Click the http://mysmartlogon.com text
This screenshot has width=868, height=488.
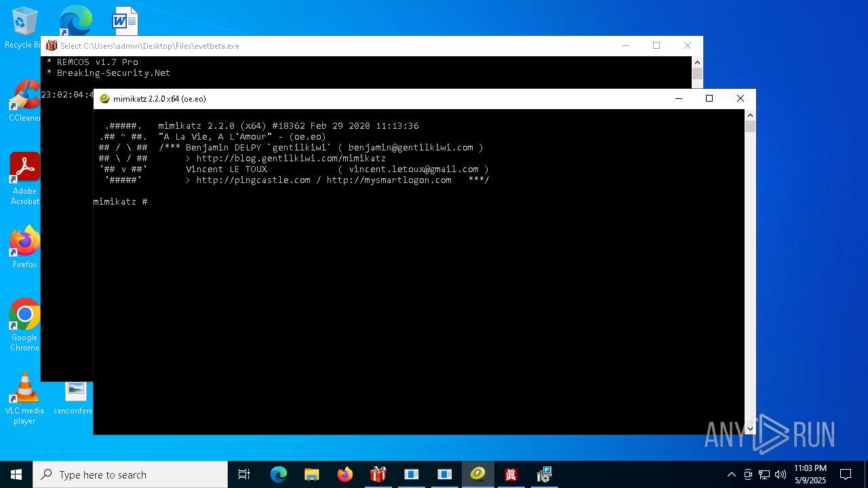389,180
